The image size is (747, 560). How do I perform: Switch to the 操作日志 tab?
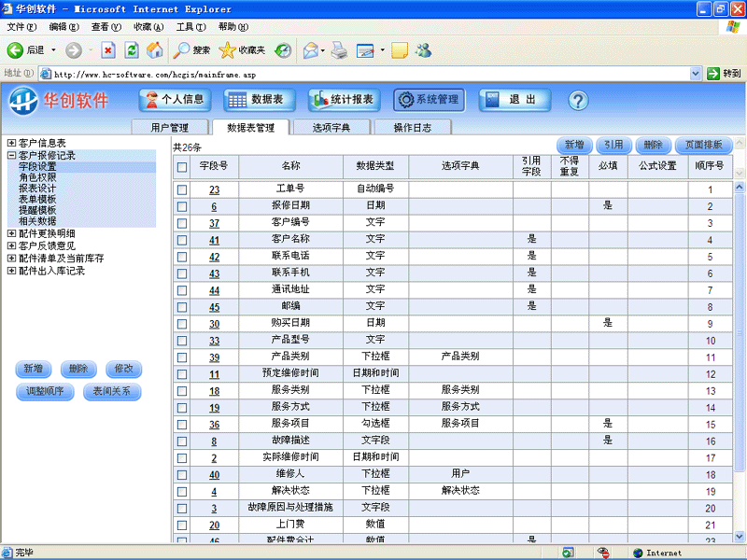pyautogui.click(x=413, y=127)
